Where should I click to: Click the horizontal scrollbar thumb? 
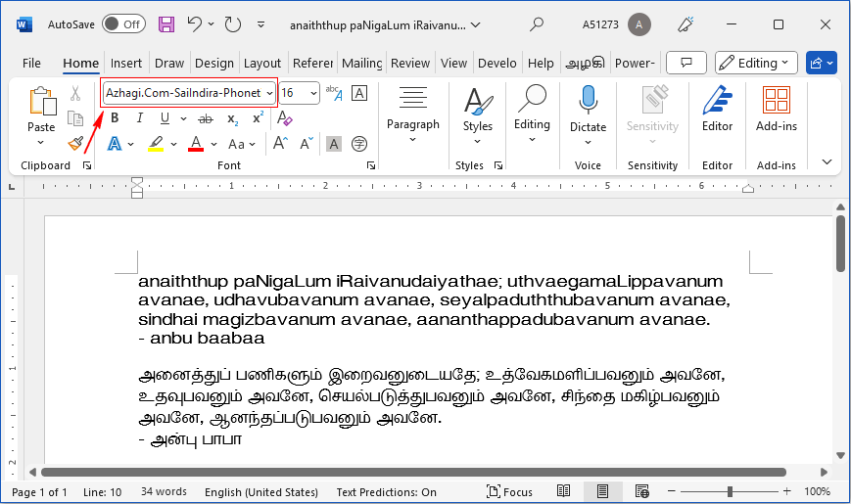[x=413, y=472]
